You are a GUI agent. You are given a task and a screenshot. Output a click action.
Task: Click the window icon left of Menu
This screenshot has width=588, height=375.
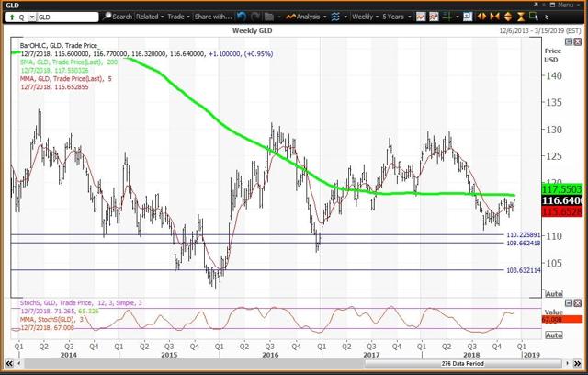click(x=552, y=5)
